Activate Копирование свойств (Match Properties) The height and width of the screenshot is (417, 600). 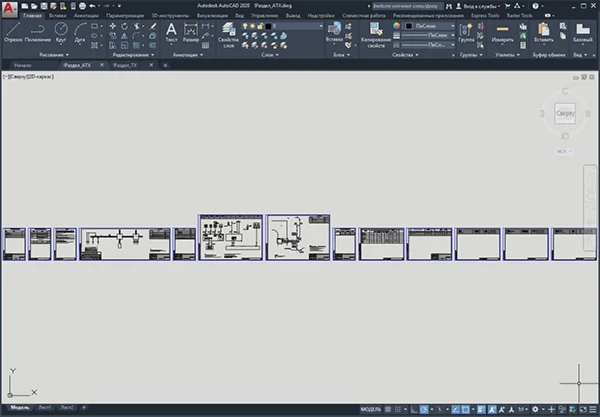[x=376, y=34]
